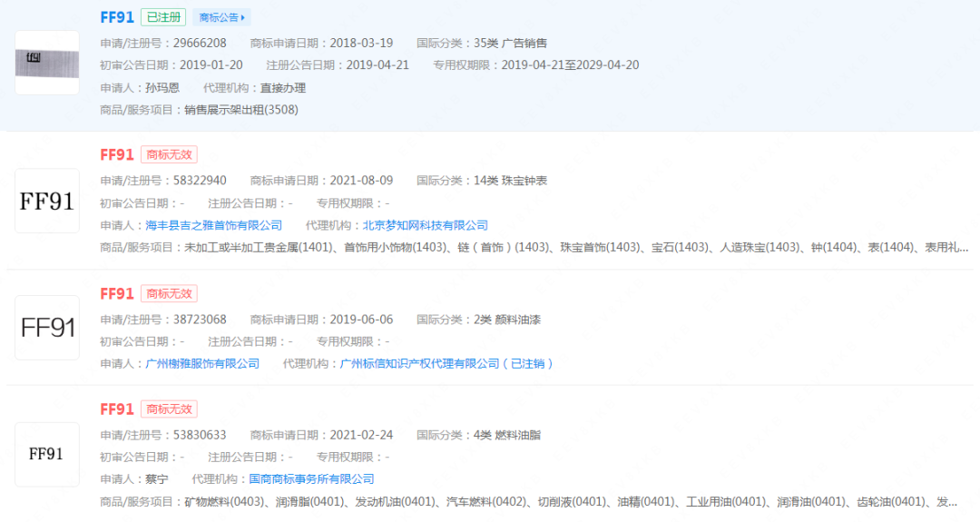
Task: Click application date 2021-02-24
Action: (x=361, y=435)
